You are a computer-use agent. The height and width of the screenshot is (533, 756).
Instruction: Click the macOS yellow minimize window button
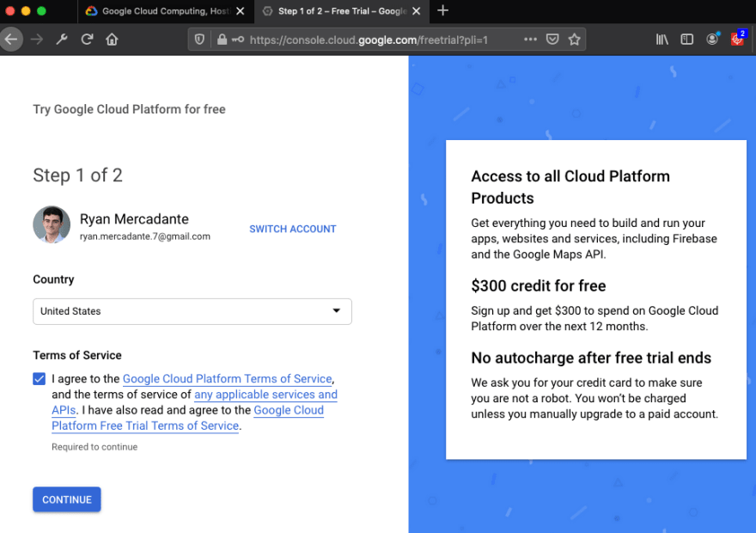[x=26, y=10]
